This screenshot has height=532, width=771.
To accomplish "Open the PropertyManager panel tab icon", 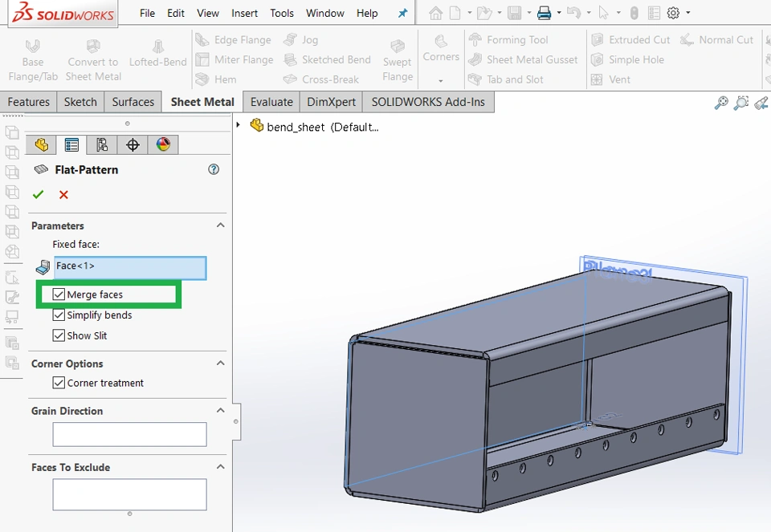I will point(71,144).
